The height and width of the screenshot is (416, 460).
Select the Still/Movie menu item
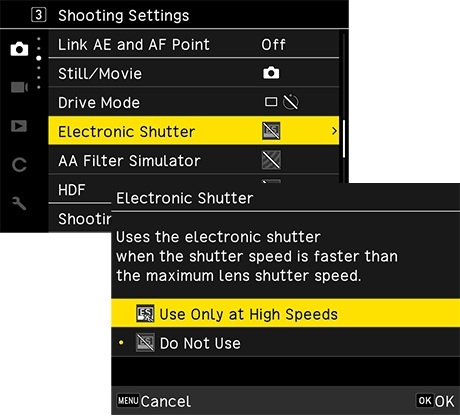pyautogui.click(x=194, y=73)
